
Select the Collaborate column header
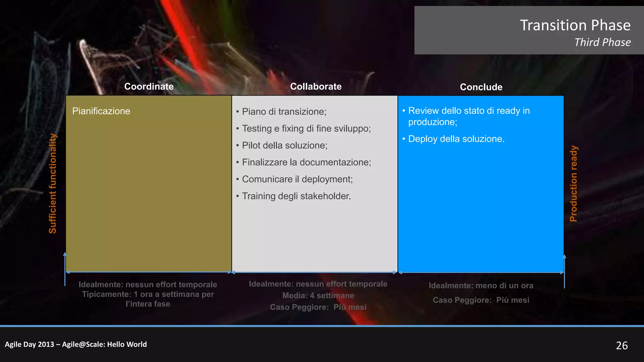click(316, 86)
